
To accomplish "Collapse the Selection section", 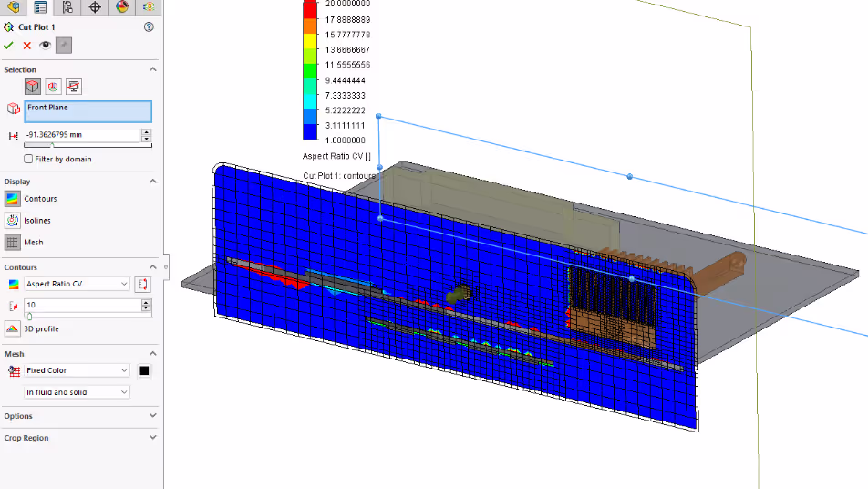I will click(153, 69).
